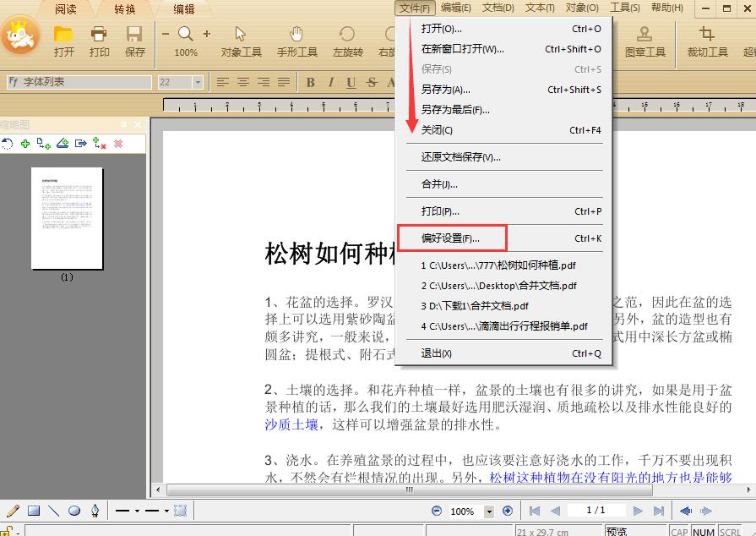Pin the thumbnail panel
The height and width of the screenshot is (536, 756).
[x=124, y=124]
